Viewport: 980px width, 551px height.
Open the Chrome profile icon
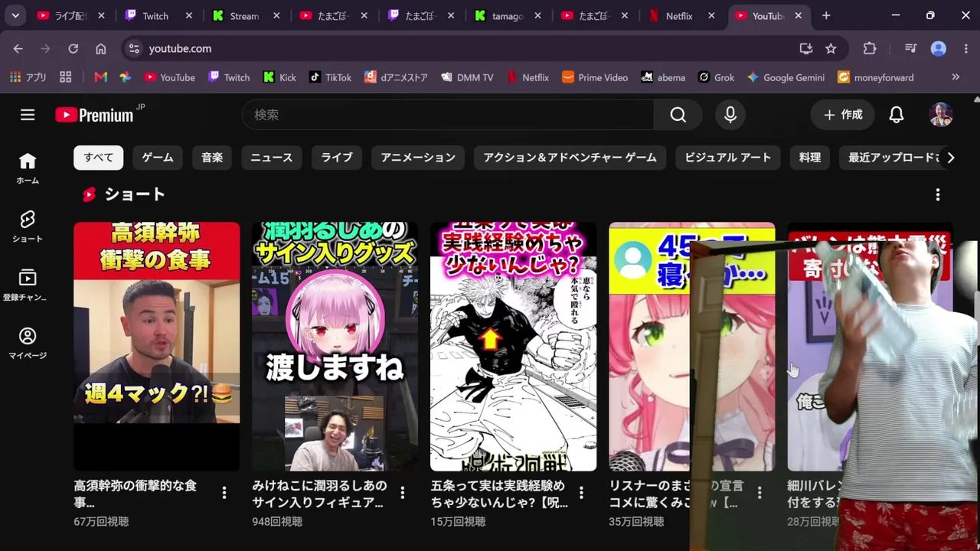click(939, 48)
